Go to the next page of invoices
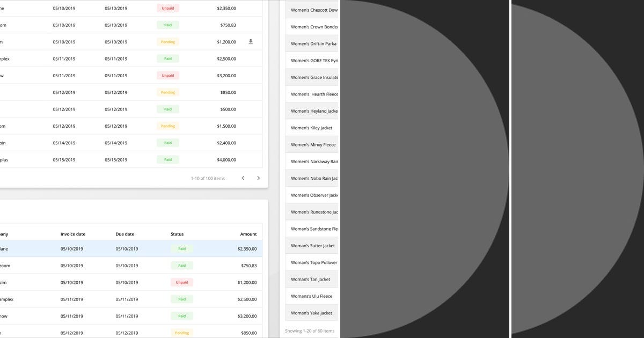The height and width of the screenshot is (338, 644). point(258,178)
